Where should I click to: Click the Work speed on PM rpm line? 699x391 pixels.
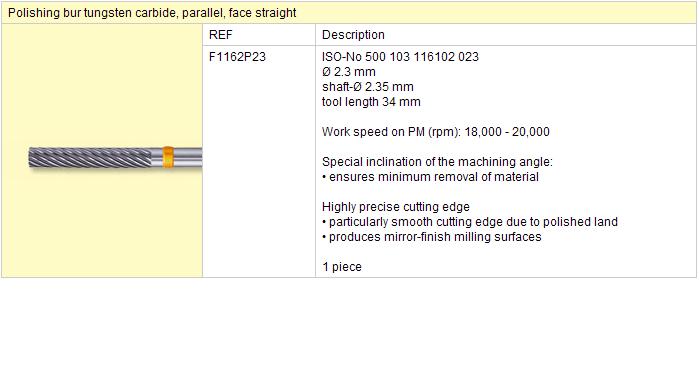[x=436, y=132]
